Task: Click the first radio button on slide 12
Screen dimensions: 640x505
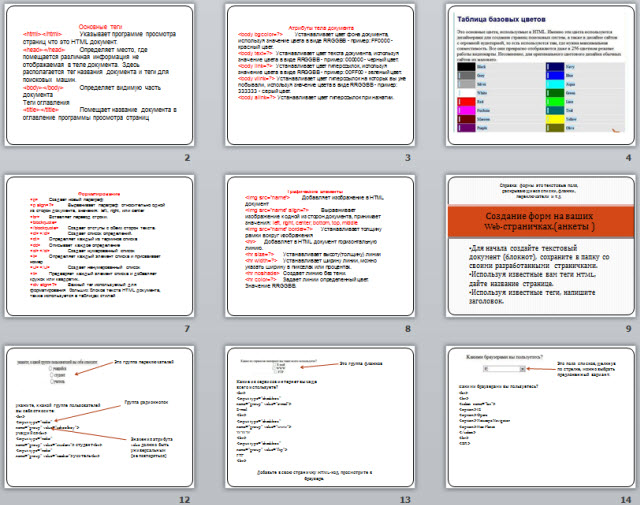Action: [52, 367]
